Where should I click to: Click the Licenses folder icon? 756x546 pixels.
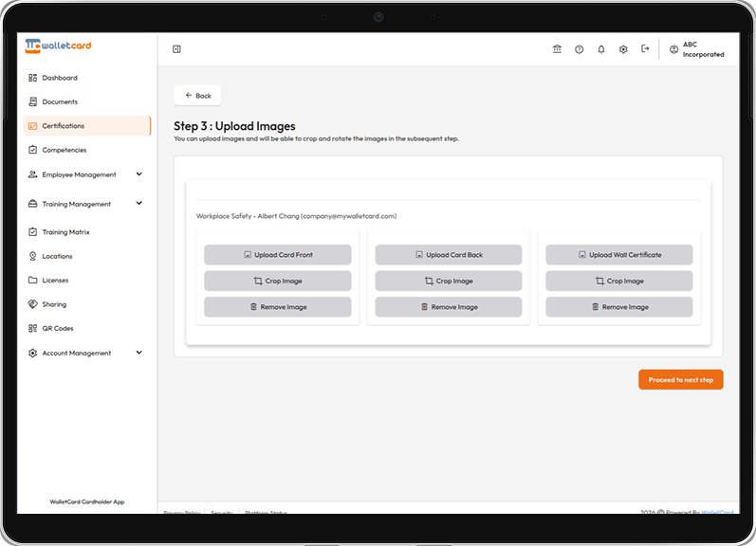[x=33, y=280]
